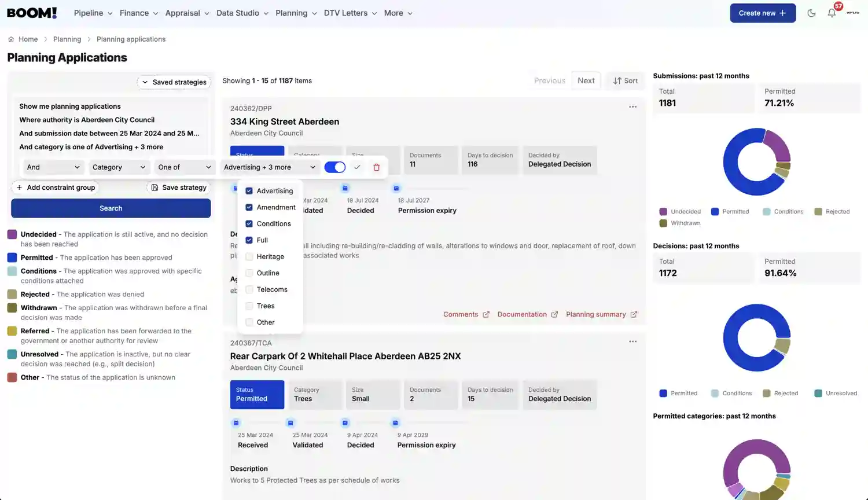Click the 19 Jul 2024 Decided calendar marker

tap(345, 188)
